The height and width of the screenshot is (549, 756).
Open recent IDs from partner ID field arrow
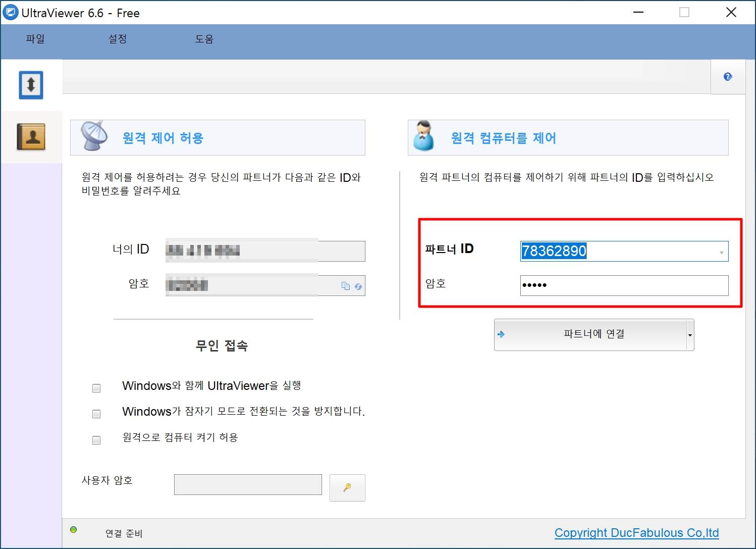click(721, 251)
